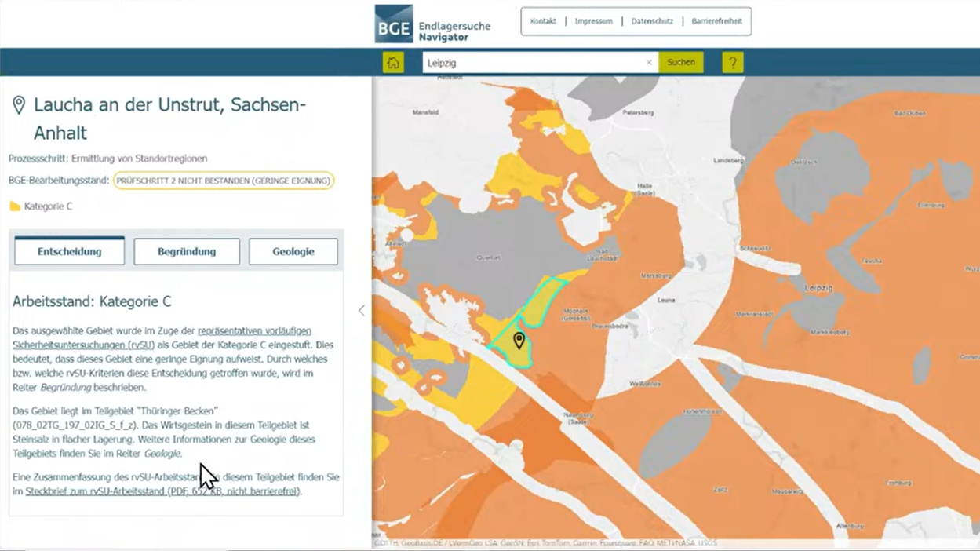Open the Barrierefreiheit link

(x=716, y=21)
